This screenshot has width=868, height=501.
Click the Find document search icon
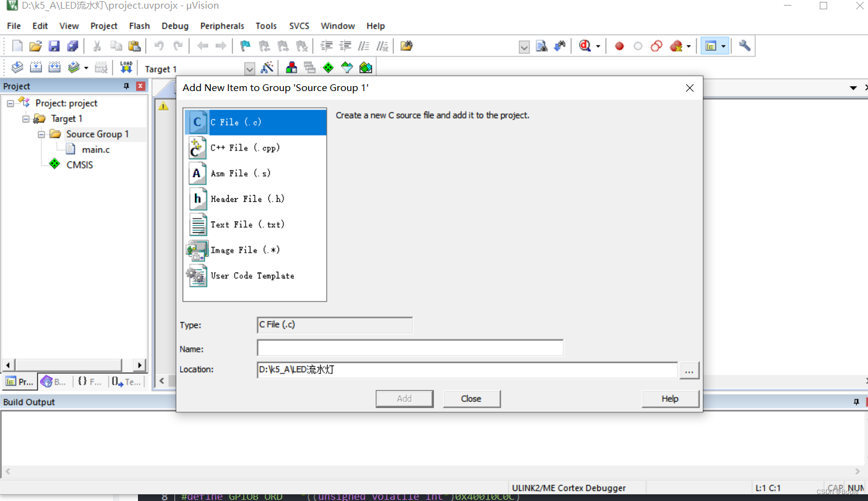click(x=541, y=46)
